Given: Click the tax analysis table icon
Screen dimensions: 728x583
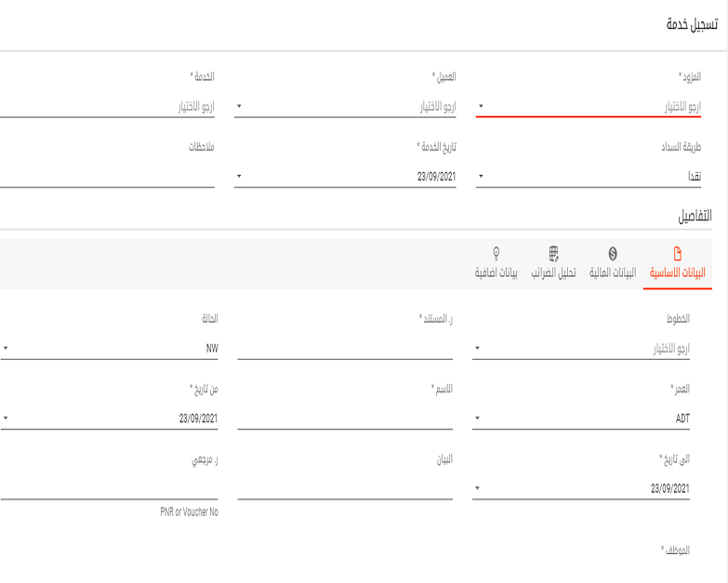Looking at the screenshot, I should click(x=553, y=253).
